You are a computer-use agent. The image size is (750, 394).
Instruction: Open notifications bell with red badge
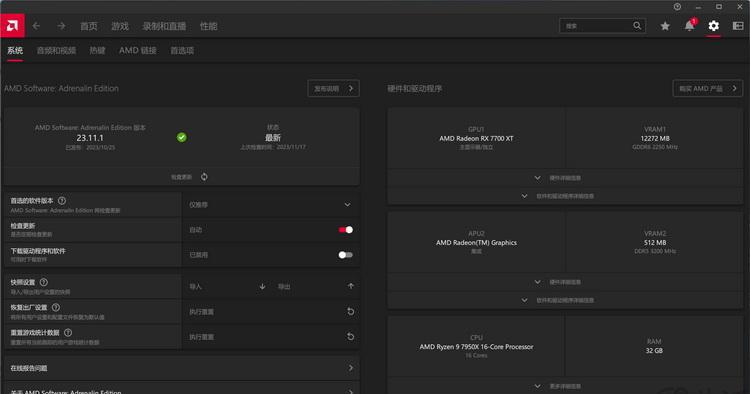[690, 25]
